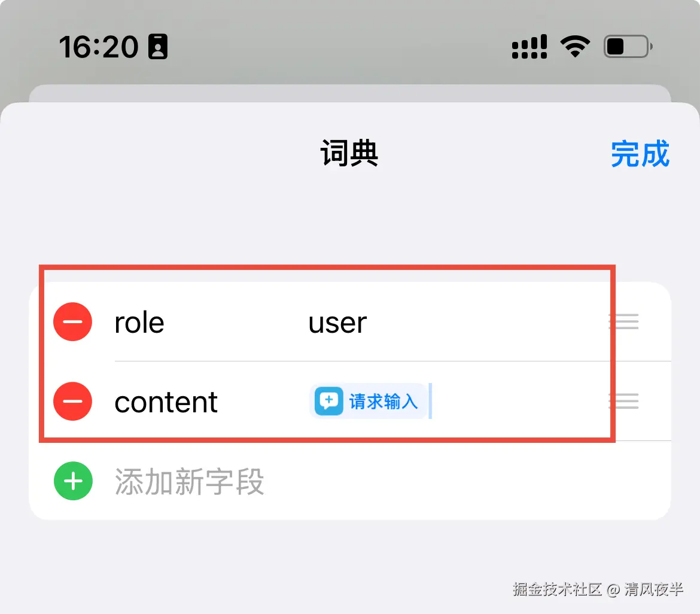Screen dimensions: 700x614
Task: Tap the cellular signal bars icon
Action: pyautogui.click(x=529, y=47)
